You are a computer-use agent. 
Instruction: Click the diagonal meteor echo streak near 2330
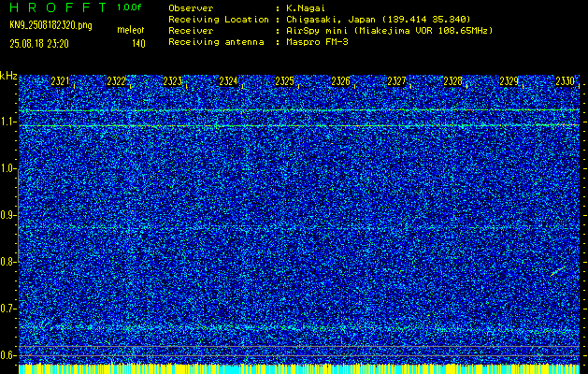[x=558, y=270]
